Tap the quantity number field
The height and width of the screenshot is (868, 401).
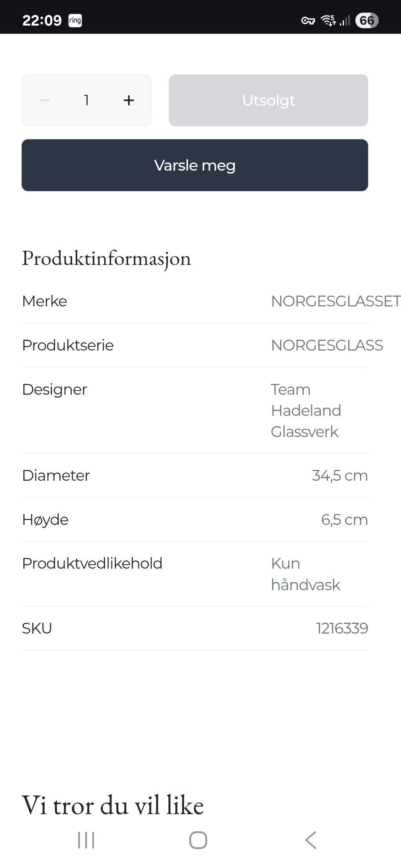click(86, 100)
